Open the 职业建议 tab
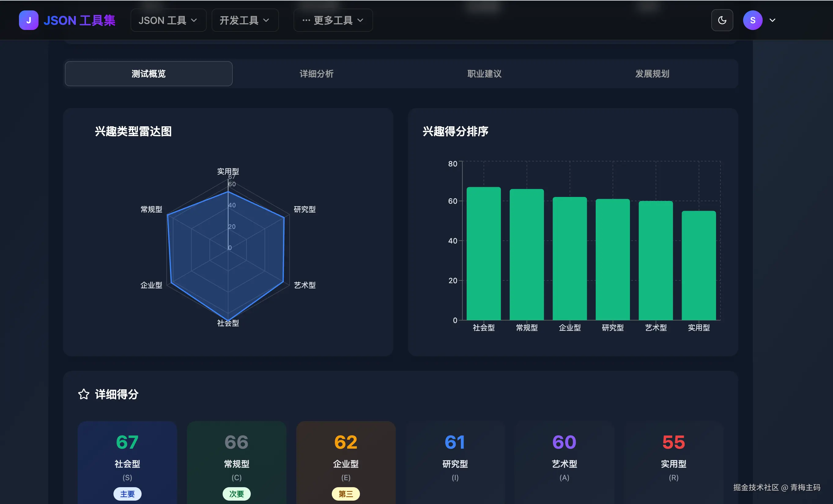Viewport: 833px width, 504px height. [x=484, y=74]
